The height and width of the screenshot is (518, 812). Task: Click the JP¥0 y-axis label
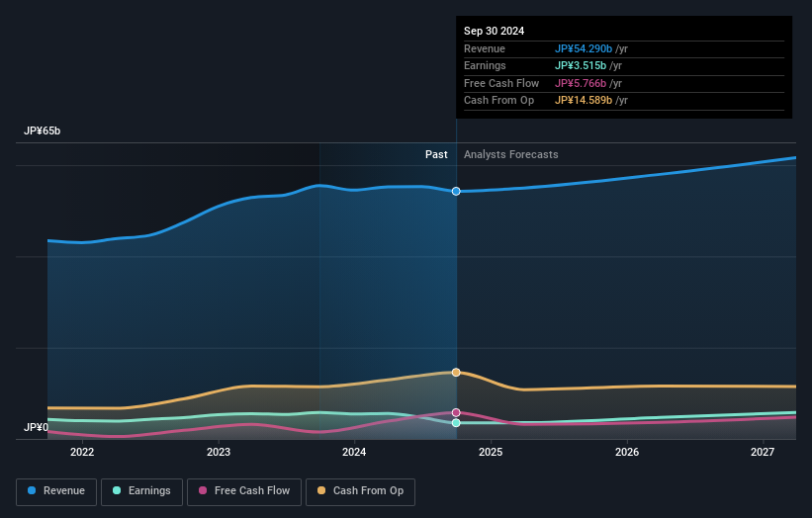click(36, 427)
